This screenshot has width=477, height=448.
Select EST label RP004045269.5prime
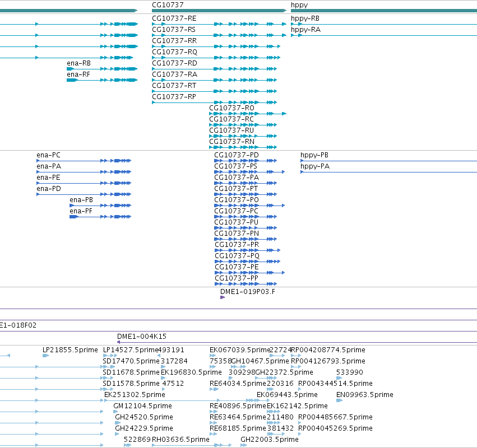click(335, 428)
